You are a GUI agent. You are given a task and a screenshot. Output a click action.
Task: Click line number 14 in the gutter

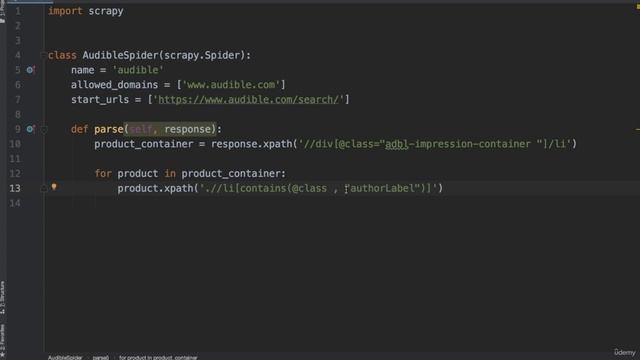point(15,203)
